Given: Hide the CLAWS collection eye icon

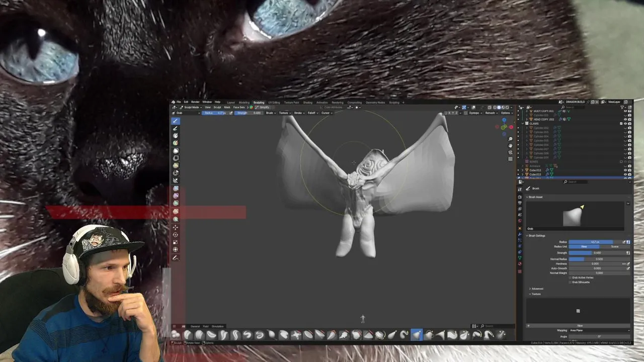Looking at the screenshot, I should [625, 124].
